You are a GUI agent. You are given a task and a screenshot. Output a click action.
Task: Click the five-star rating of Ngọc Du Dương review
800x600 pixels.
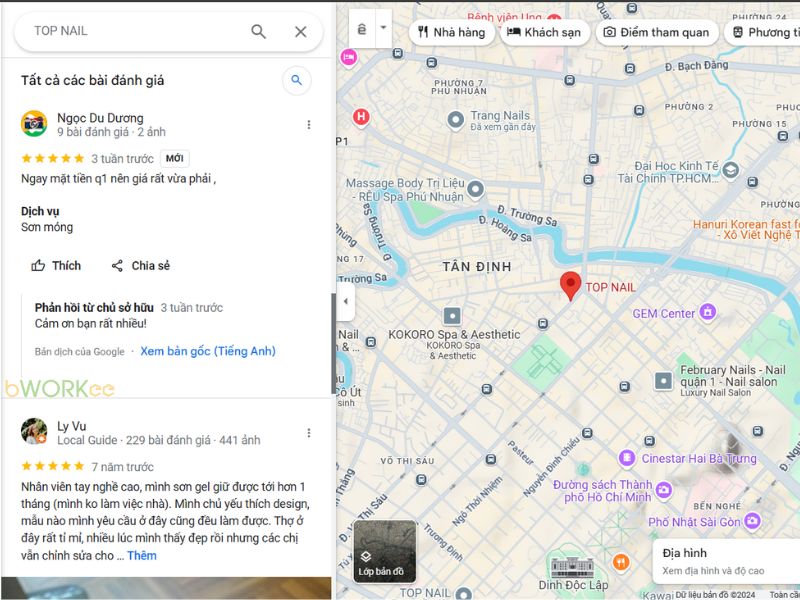(53, 158)
